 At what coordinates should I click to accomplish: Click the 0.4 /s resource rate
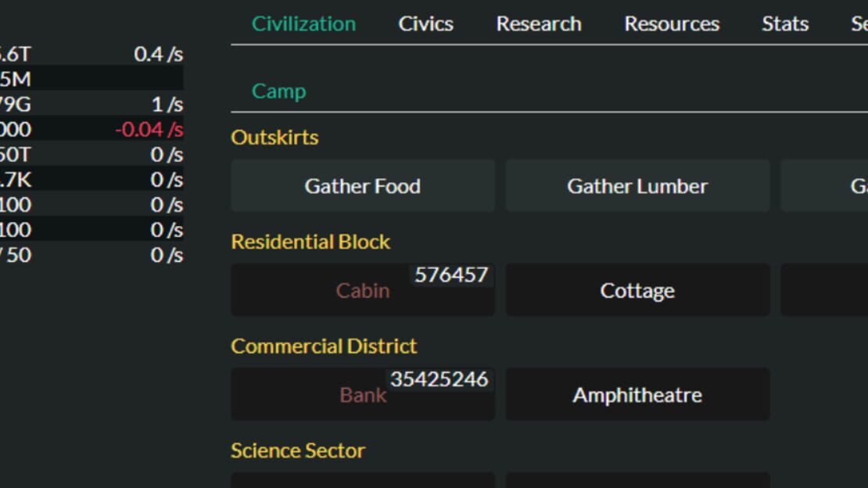pos(158,54)
